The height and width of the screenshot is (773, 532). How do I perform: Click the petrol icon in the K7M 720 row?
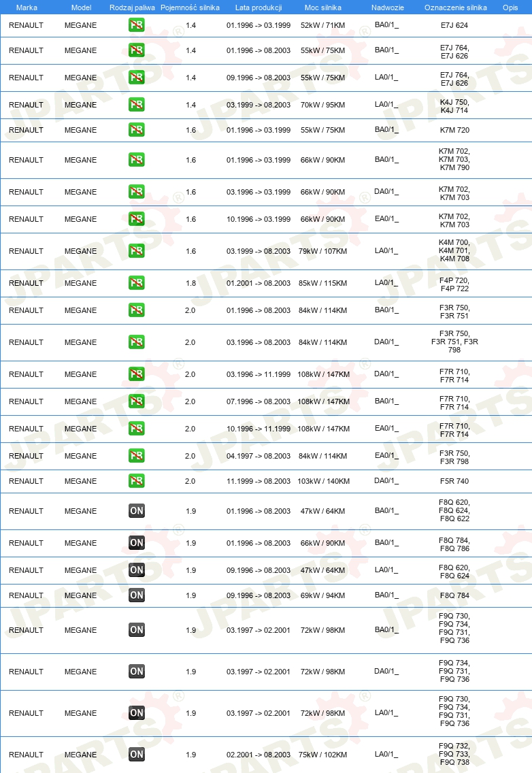[x=137, y=130]
